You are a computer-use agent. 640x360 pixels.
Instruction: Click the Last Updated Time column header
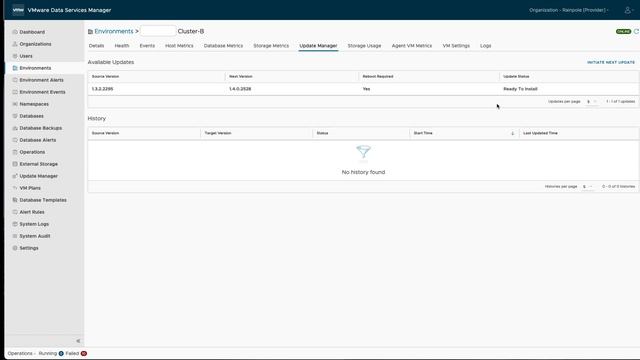tap(540, 133)
